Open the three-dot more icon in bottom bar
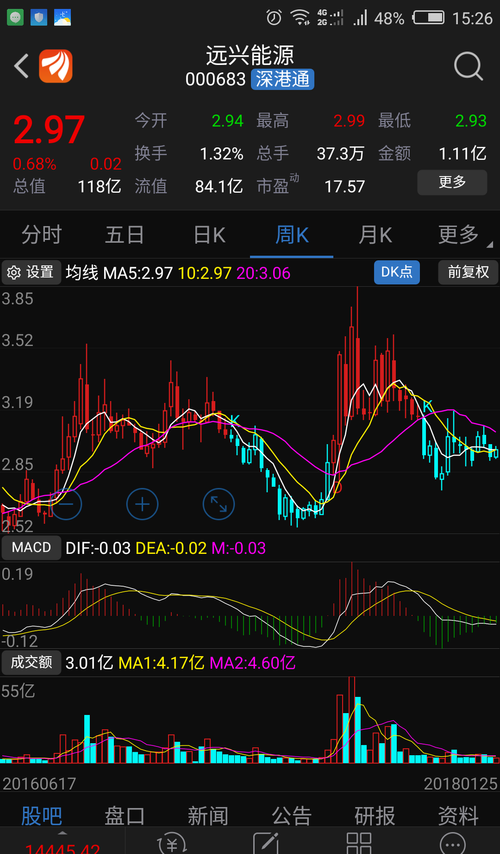Screen dimensions: 500x854 coord(453,843)
